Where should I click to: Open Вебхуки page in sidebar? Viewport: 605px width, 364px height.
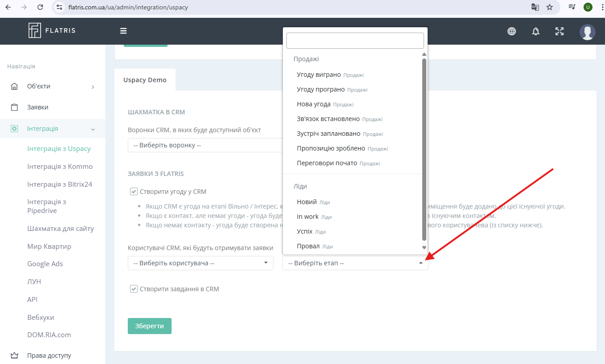(x=41, y=318)
